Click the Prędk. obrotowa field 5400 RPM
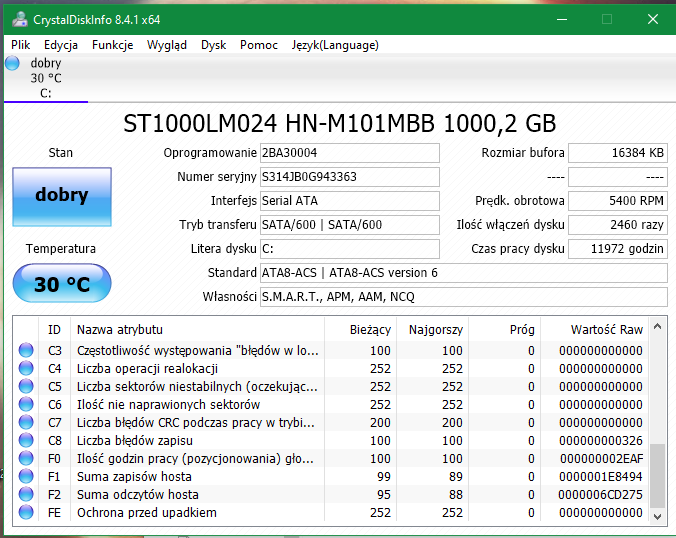676x538 pixels. [x=618, y=201]
